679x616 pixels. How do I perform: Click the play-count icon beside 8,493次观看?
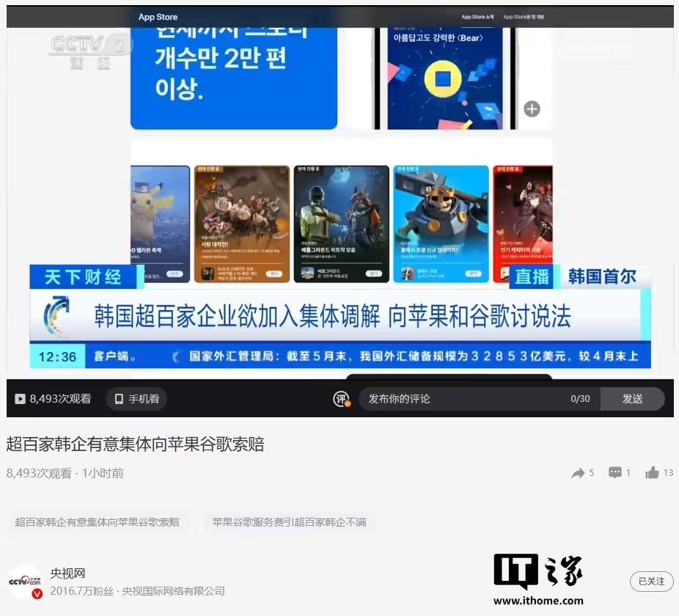[20, 399]
